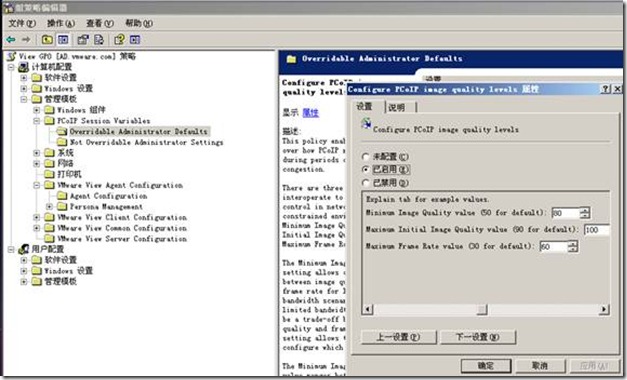Viewport: 627px width, 380px height.
Task: Increase Minimum Image Quality with spinner up
Action: [585, 210]
